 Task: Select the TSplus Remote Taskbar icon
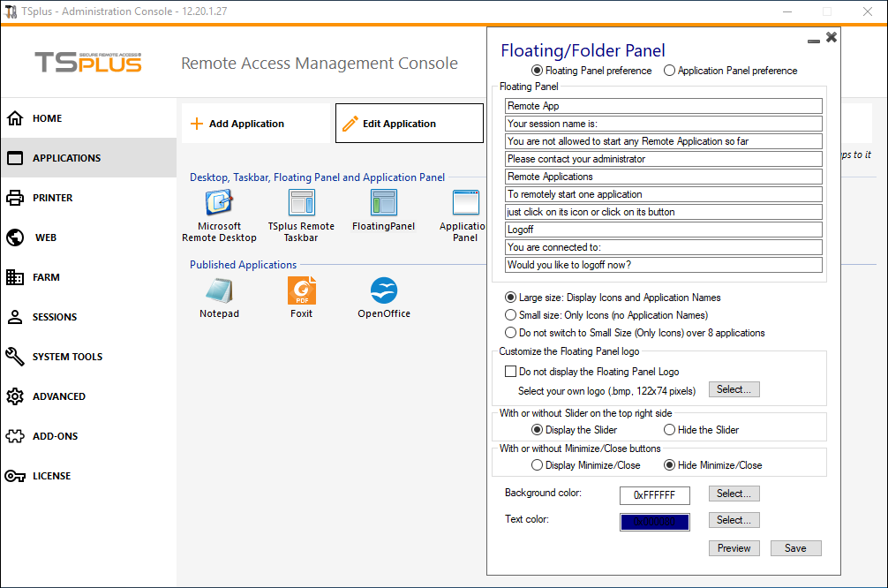click(x=301, y=203)
